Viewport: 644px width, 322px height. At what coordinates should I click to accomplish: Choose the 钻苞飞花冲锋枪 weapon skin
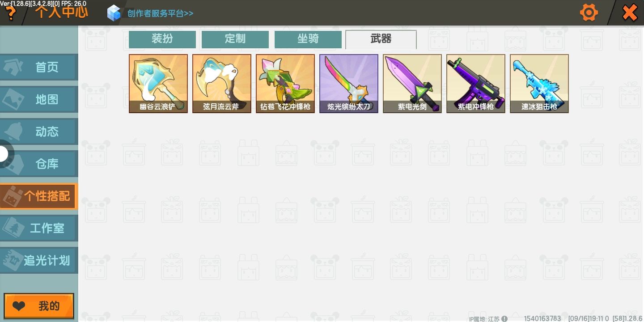click(x=285, y=84)
